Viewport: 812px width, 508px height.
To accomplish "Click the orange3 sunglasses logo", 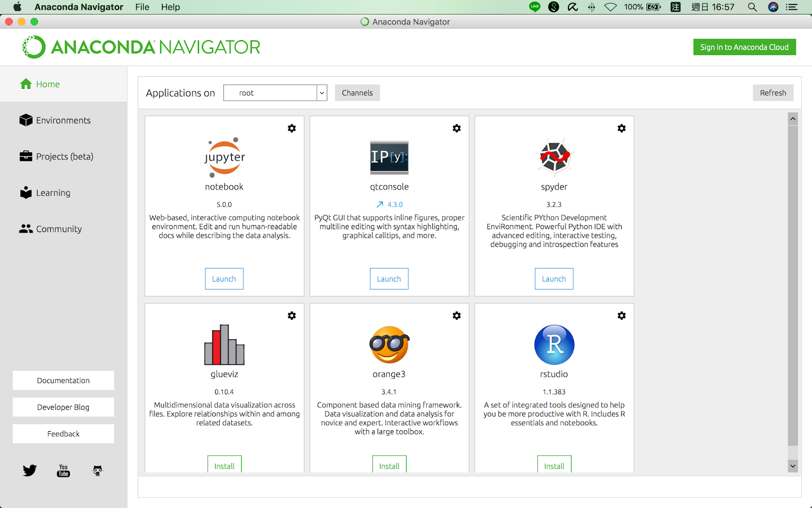I will point(389,345).
